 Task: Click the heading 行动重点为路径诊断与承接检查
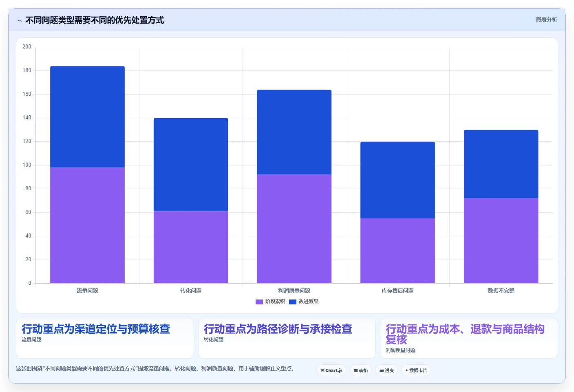coord(278,329)
